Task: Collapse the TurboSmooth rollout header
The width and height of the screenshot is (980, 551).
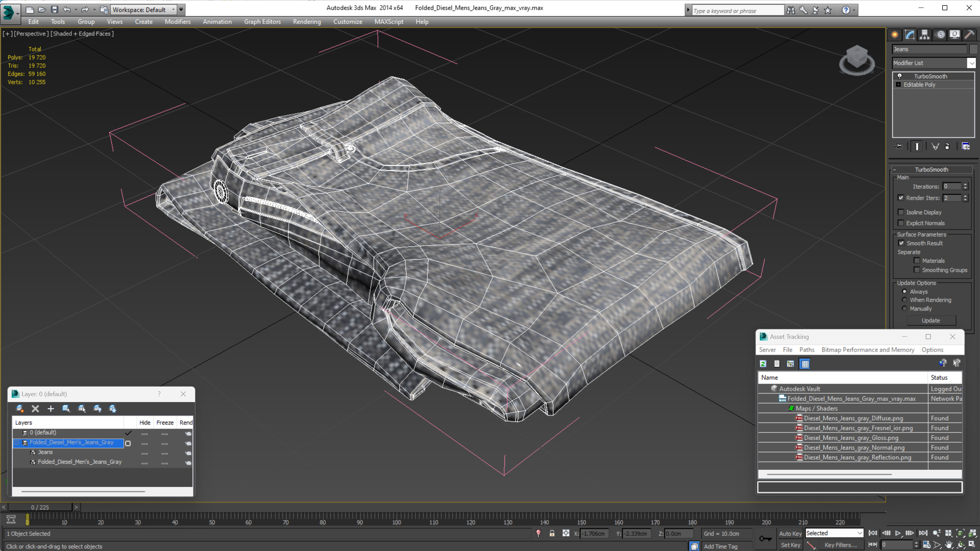Action: click(x=931, y=170)
